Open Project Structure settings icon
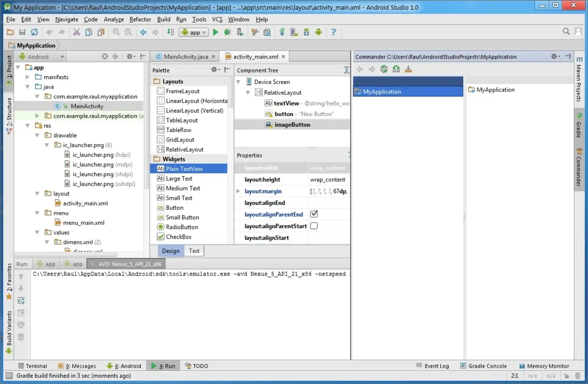588x384 pixels. (268, 32)
